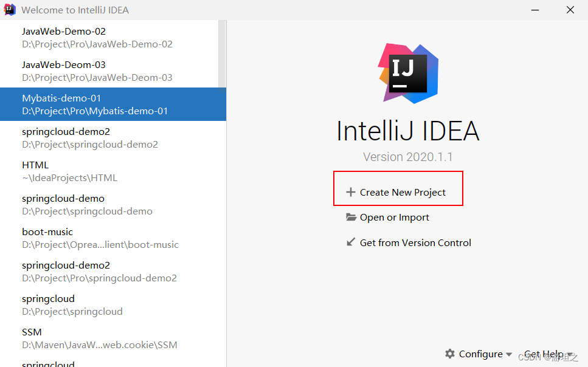This screenshot has height=367, width=588.
Task: Choose Open or Import
Action: pyautogui.click(x=394, y=218)
